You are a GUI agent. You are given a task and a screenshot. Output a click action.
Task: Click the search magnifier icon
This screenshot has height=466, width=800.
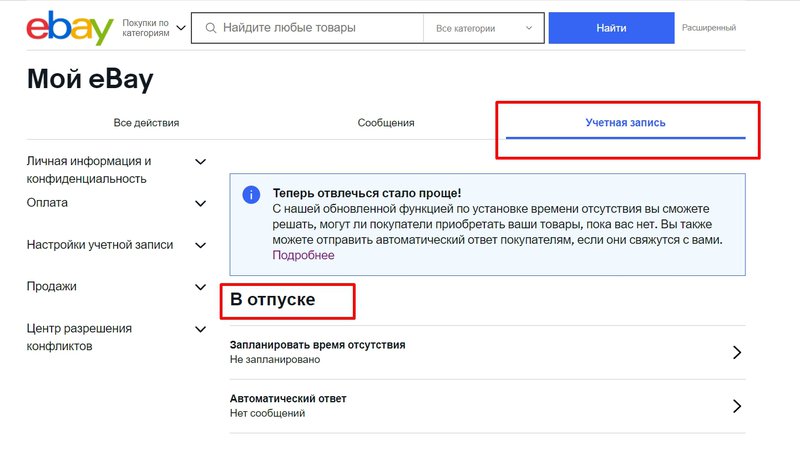[x=211, y=28]
